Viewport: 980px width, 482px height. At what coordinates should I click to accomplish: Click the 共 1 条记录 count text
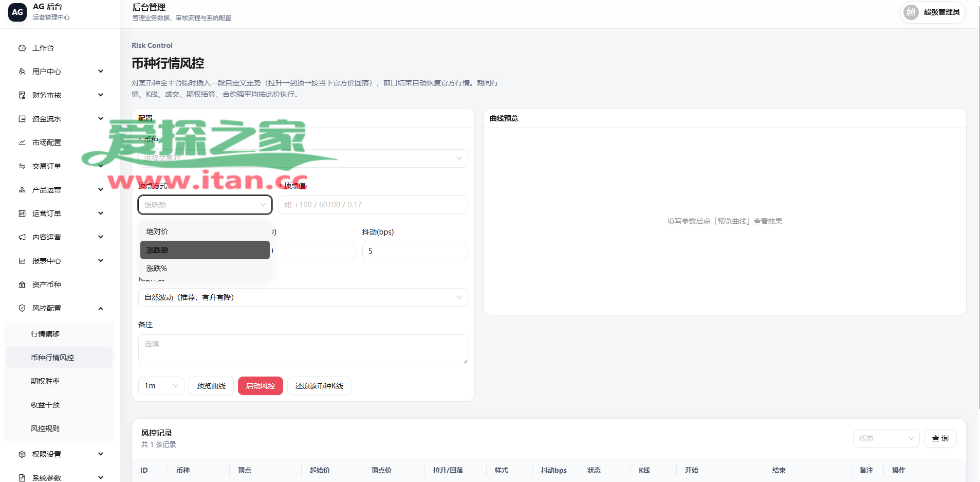(159, 444)
